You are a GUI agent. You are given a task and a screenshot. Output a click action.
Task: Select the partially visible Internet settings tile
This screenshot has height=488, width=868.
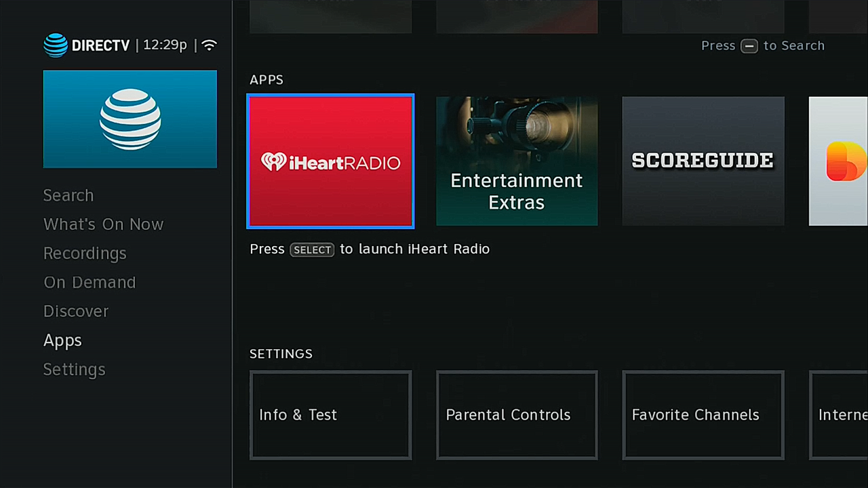(841, 415)
